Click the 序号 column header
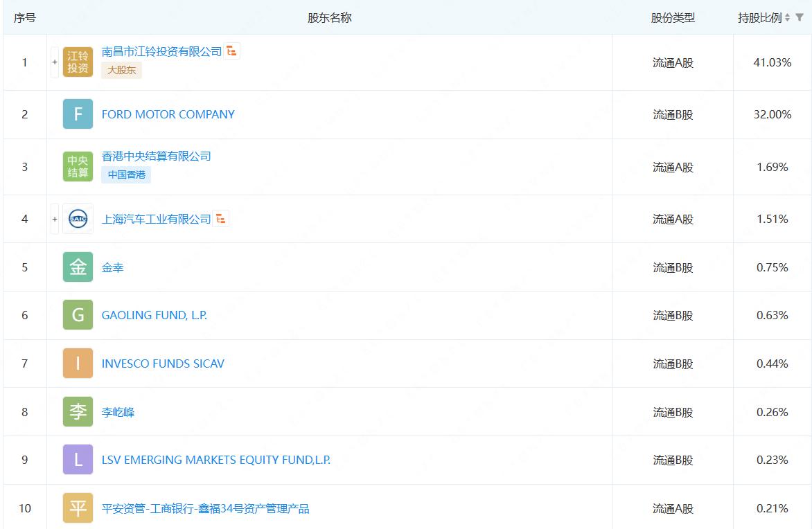Image resolution: width=812 pixels, height=529 pixels. pos(24,18)
